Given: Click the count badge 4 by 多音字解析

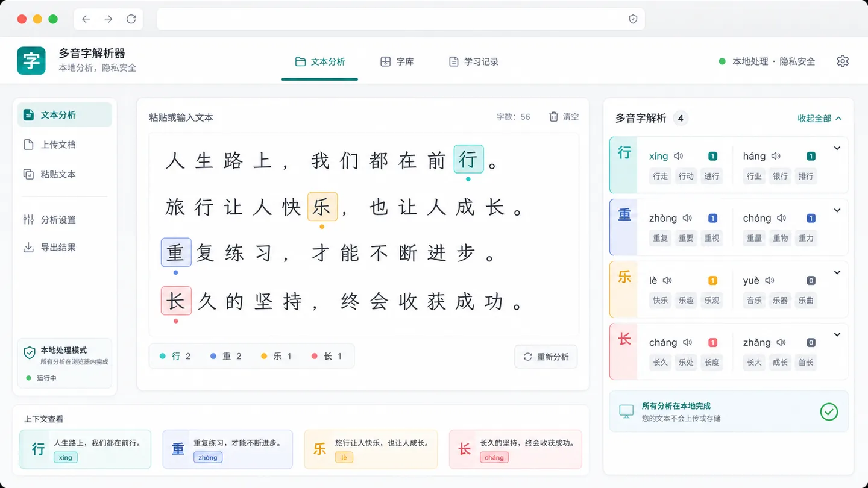Looking at the screenshot, I should (x=681, y=118).
